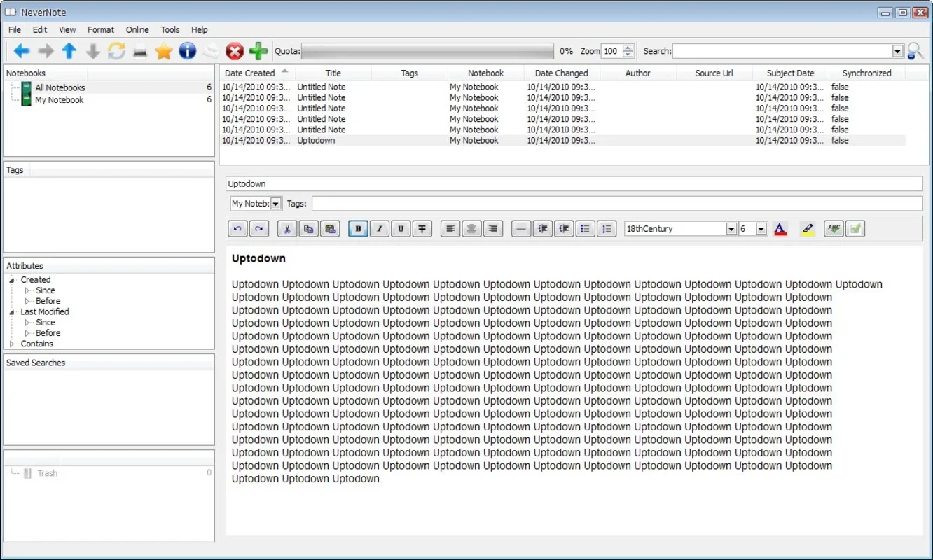Screen dimensions: 933x560
Task: Sort by the Synchronized column header
Action: click(866, 73)
